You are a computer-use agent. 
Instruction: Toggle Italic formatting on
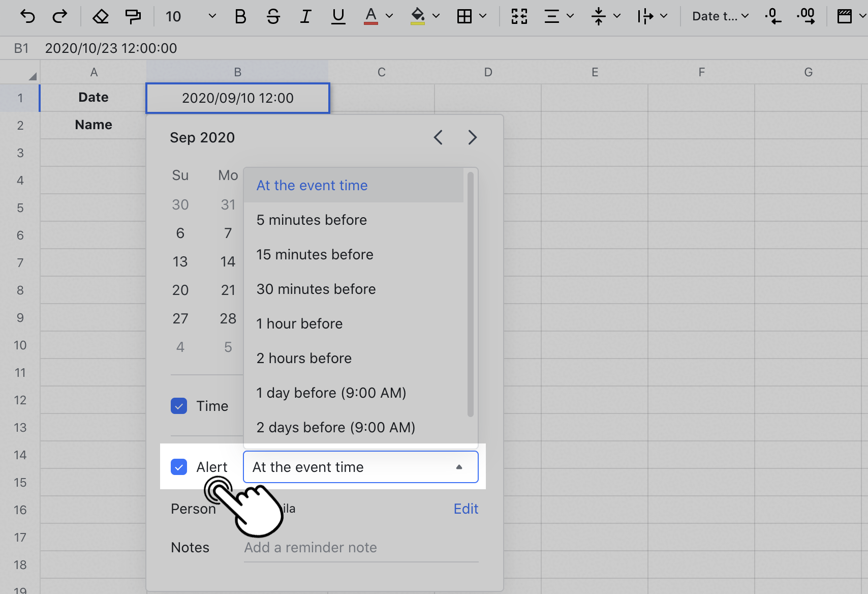[x=305, y=16]
